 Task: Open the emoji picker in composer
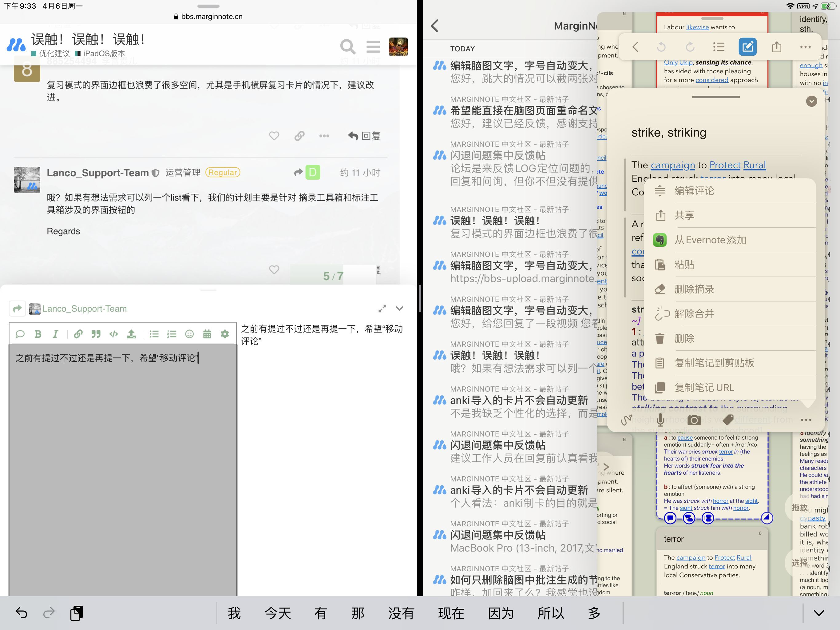[x=189, y=334]
